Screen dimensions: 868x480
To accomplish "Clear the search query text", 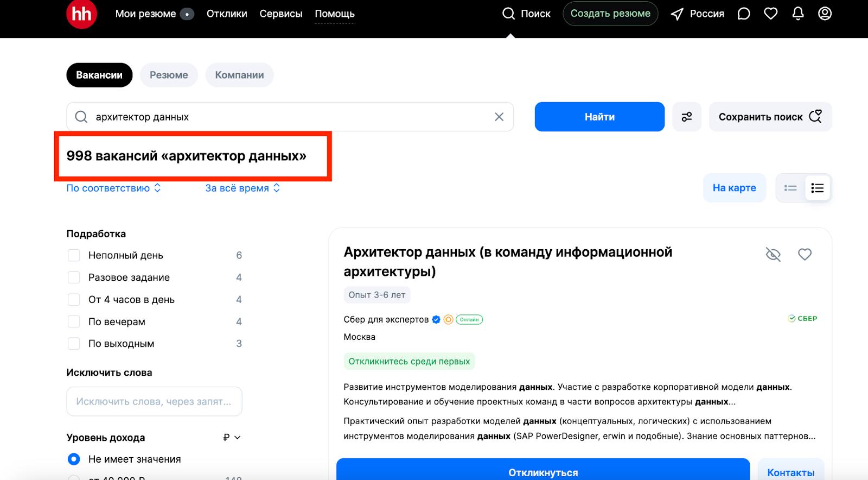I will (499, 117).
